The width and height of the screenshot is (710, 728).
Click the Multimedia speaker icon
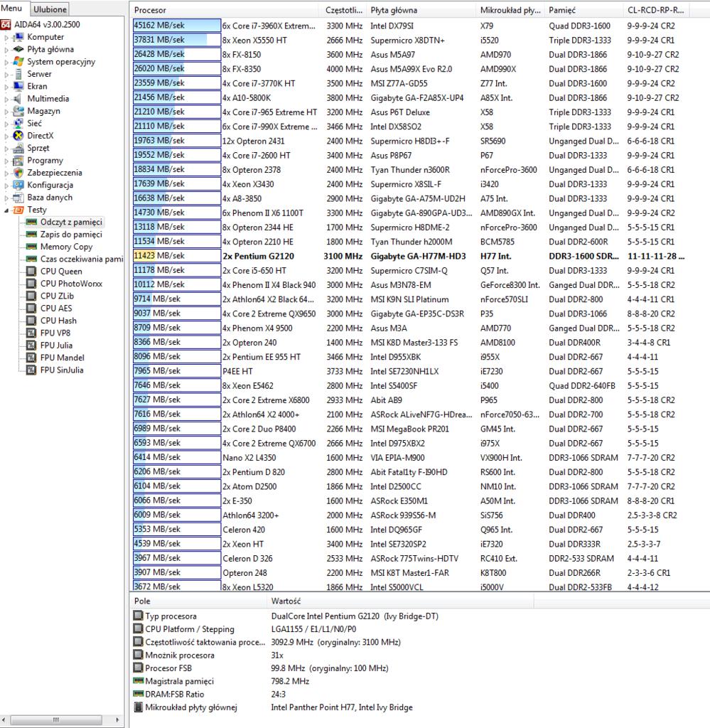click(x=19, y=99)
